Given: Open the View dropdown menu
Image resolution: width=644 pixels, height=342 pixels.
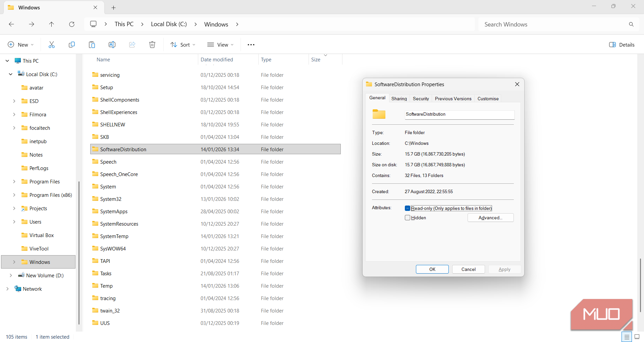Looking at the screenshot, I should point(220,45).
